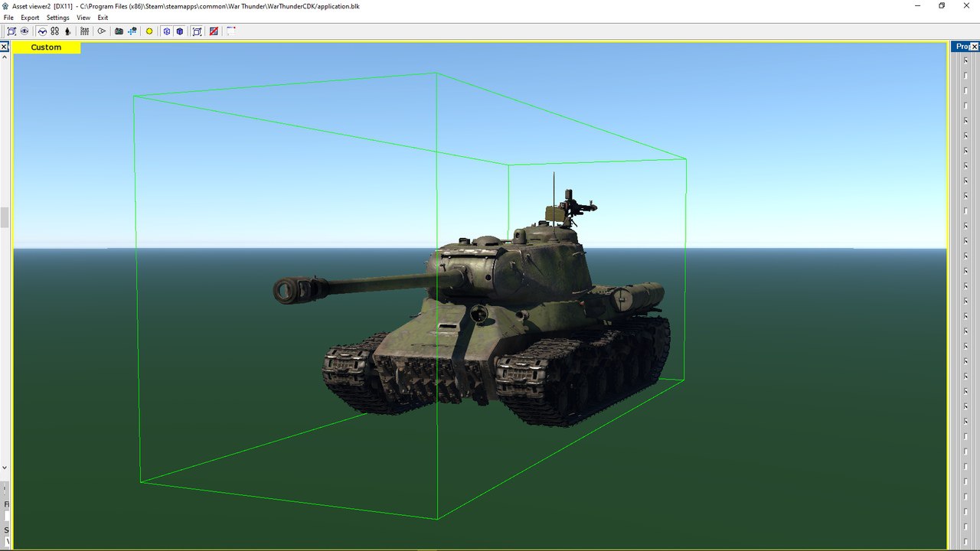Click the zoom-and-center viewport icon, first in toolbar

click(11, 31)
